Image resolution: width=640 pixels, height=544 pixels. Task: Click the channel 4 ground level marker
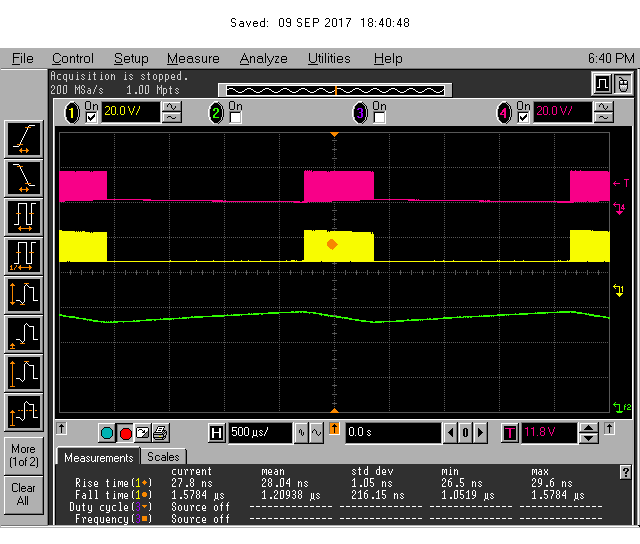point(619,209)
